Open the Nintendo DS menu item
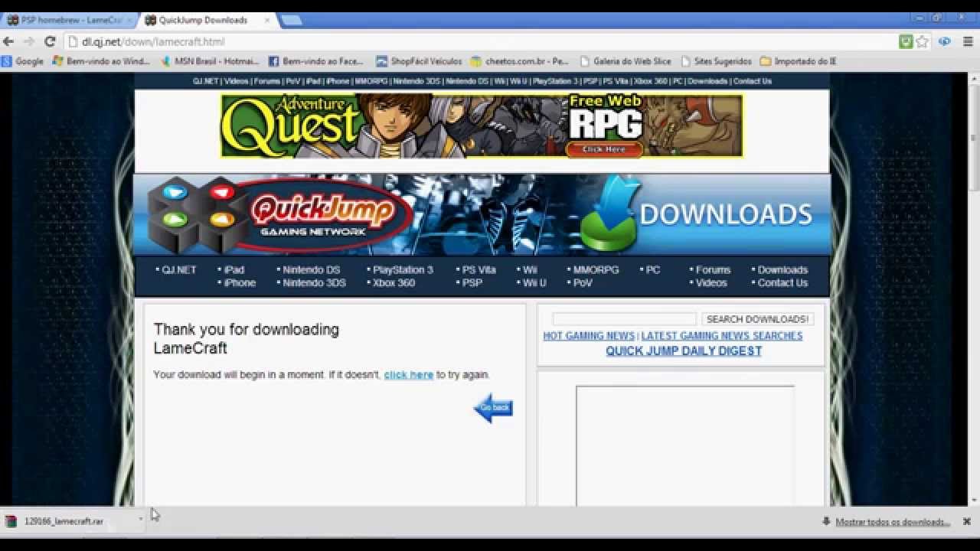 point(311,269)
